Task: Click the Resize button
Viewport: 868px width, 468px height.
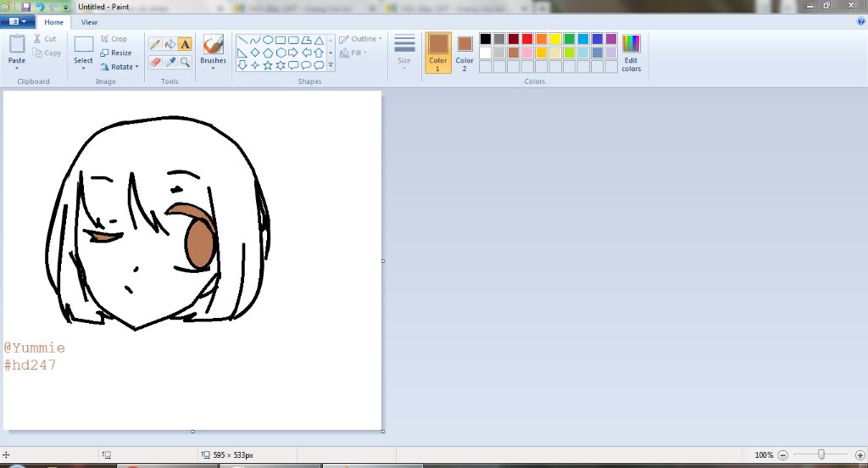Action: click(116, 53)
